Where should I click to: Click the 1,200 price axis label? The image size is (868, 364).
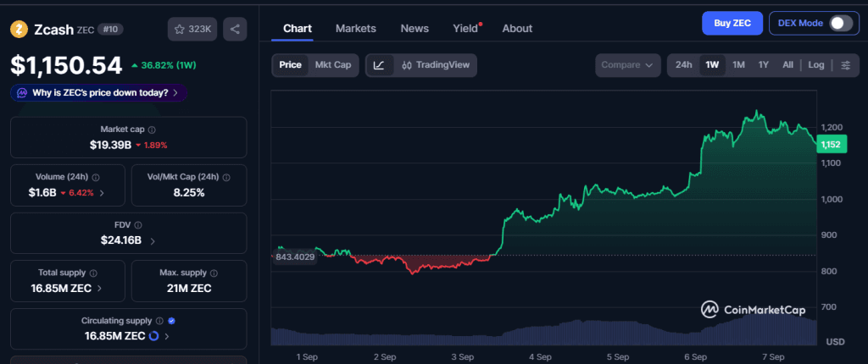(x=832, y=127)
